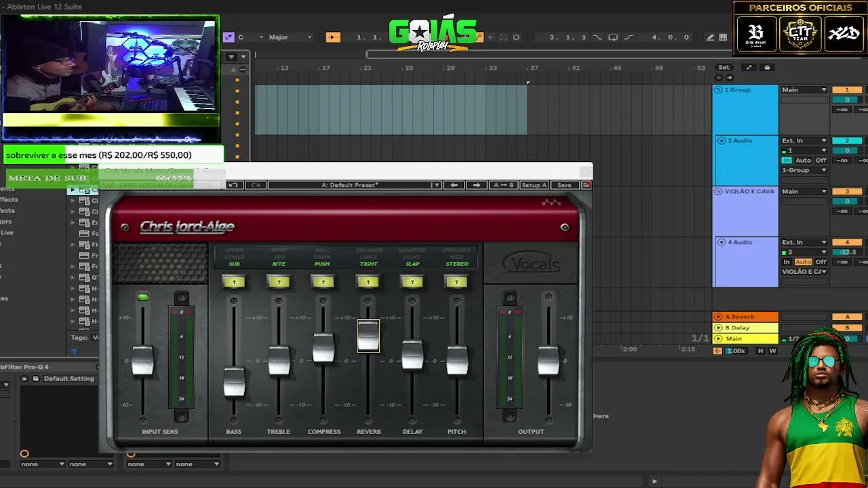Set 4 Audio monitor to In
This screenshot has width=868, height=488.
pos(786,262)
